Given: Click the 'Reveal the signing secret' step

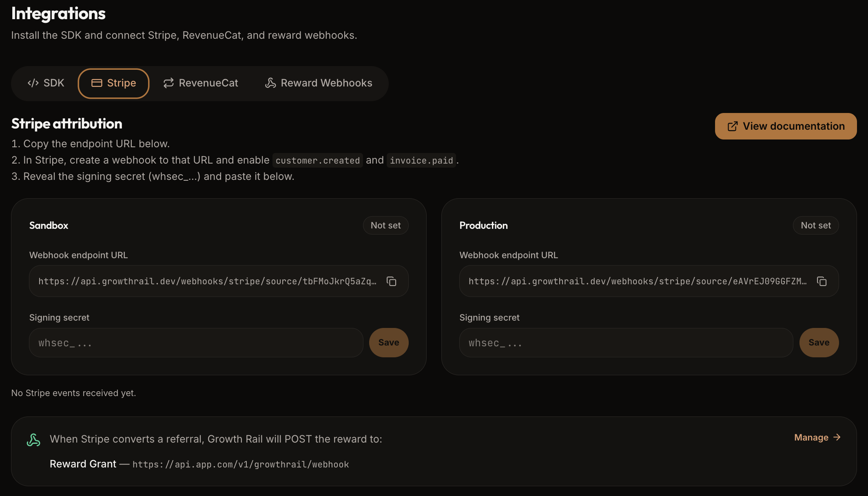Looking at the screenshot, I should [x=153, y=177].
